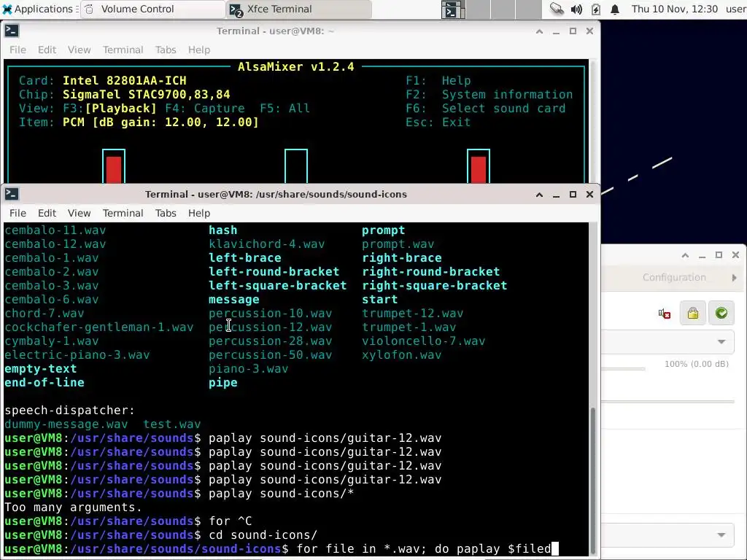Click cembalo-11.wav in file listing
747x560 pixels.
point(55,230)
